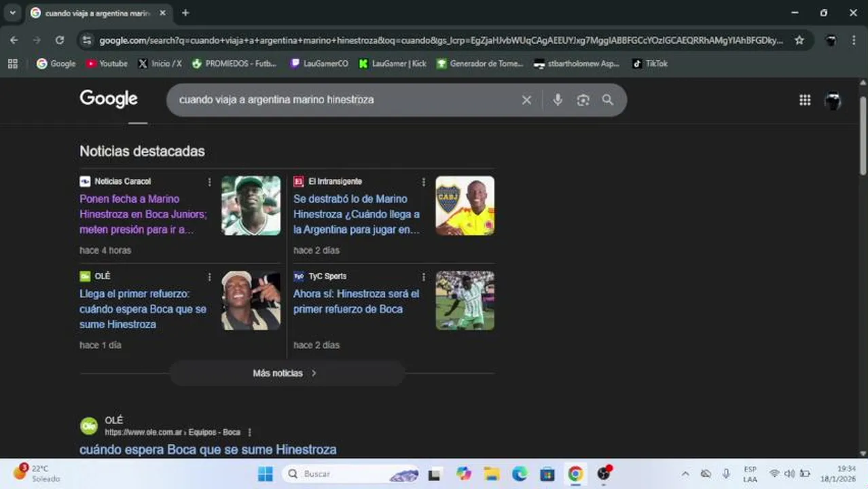Open 'Llega el primer refuerzo' article
868x489 pixels.
143,309
